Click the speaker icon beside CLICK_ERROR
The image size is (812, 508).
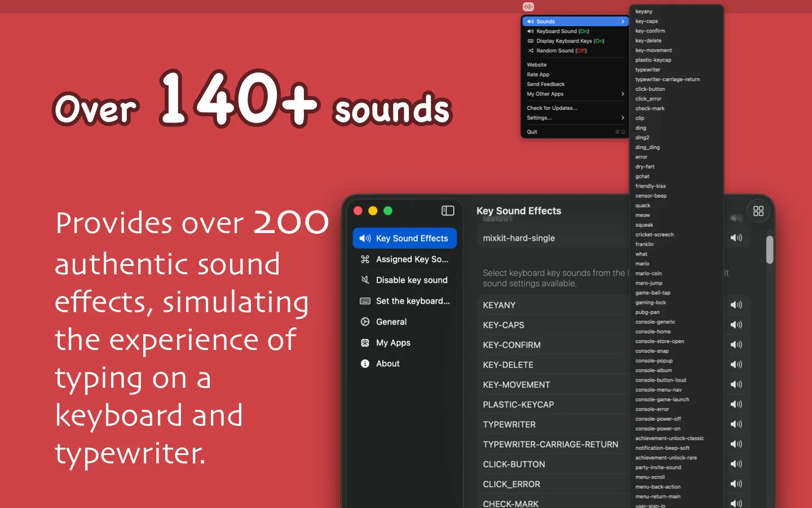click(736, 484)
